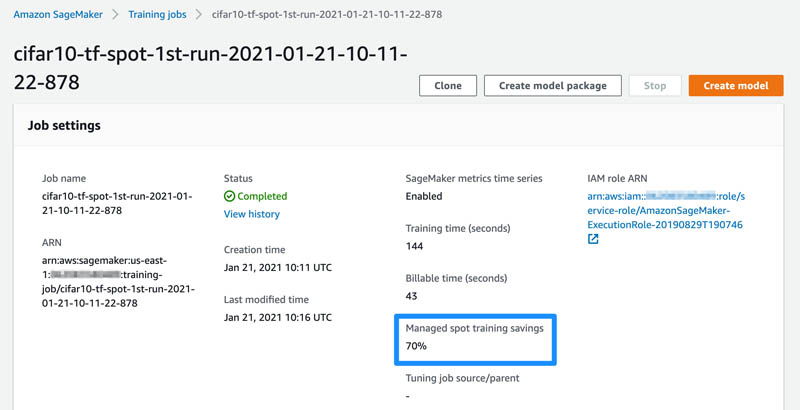Image resolution: width=800 pixels, height=410 pixels.
Task: Click the Status field label
Action: pos(238,178)
